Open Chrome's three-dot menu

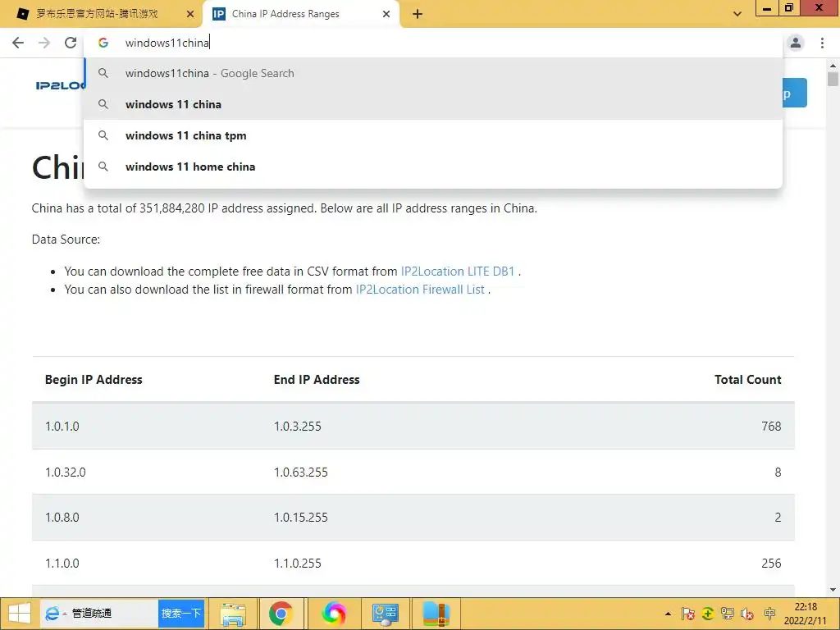[x=822, y=43]
